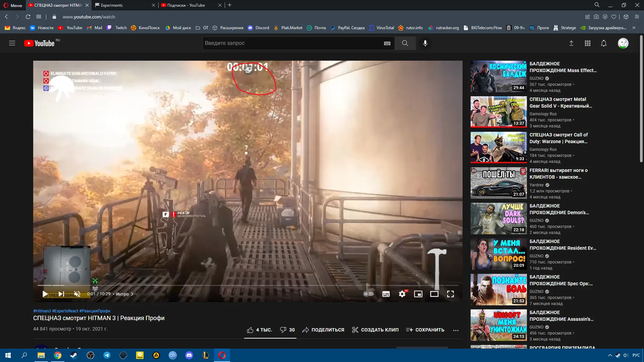The image size is (644, 362).
Task: Open Telegram from the taskbar
Action: [107, 355]
